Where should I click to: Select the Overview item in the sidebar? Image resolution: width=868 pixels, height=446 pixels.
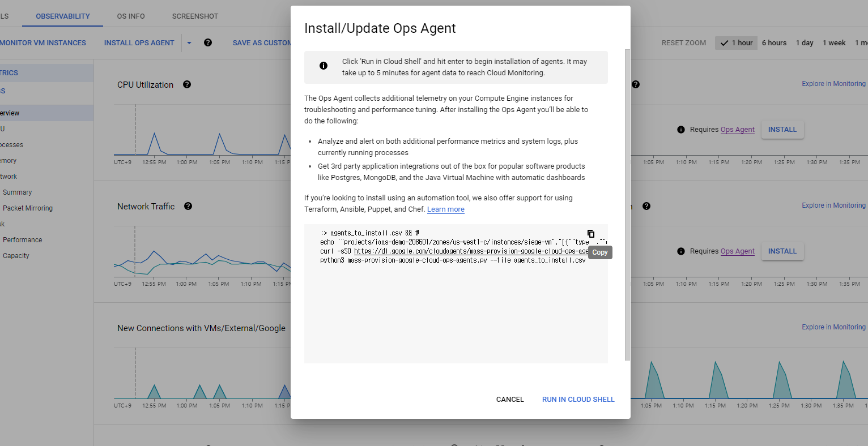(46, 113)
